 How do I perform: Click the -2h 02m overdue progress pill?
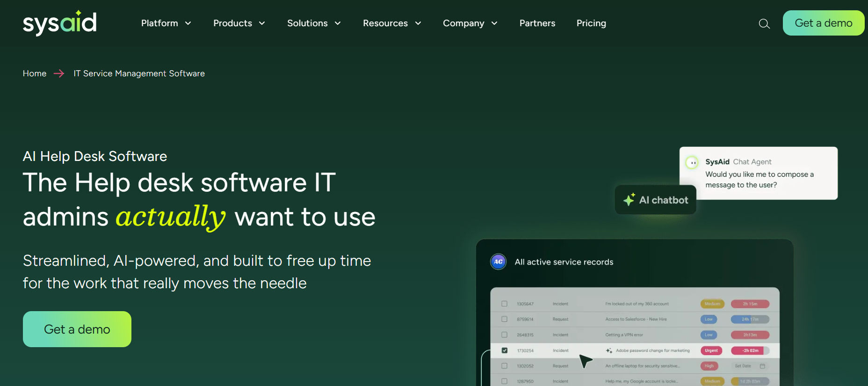coord(750,350)
